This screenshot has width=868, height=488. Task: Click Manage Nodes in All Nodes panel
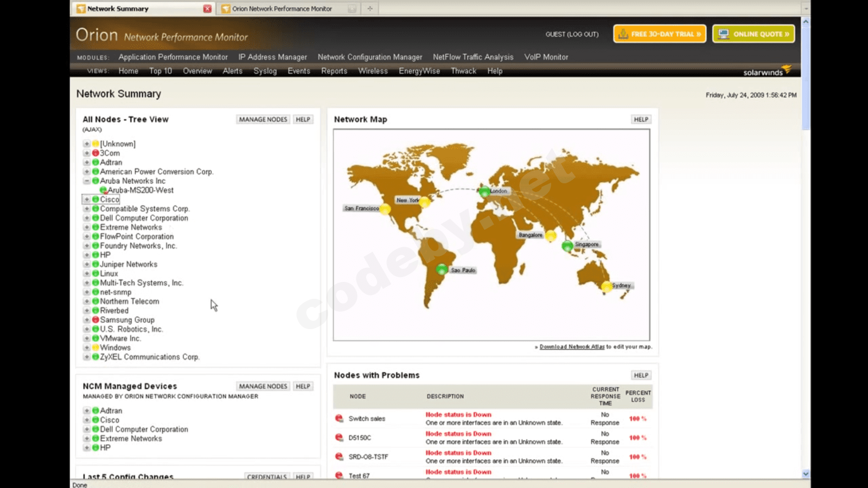(x=263, y=119)
